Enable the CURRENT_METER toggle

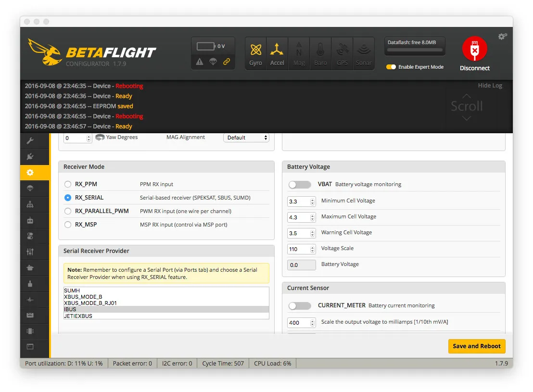(x=300, y=306)
